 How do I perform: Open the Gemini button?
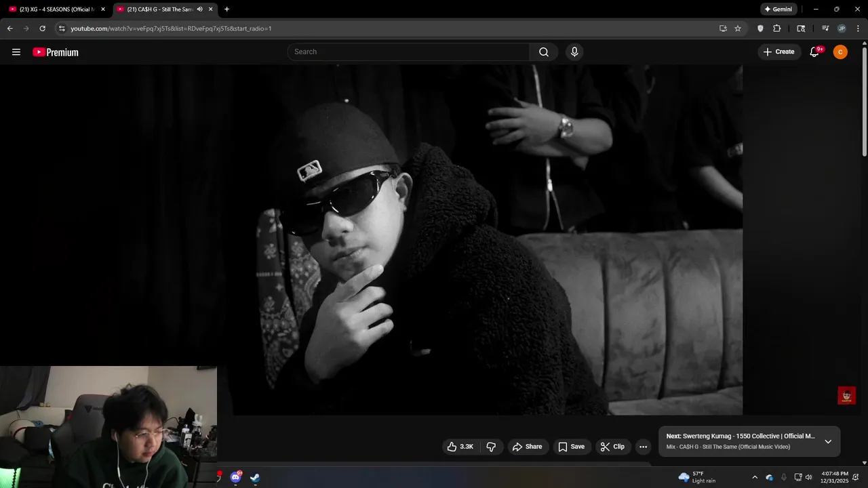pos(778,9)
